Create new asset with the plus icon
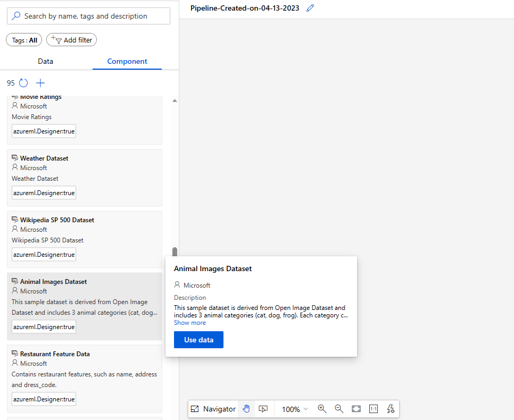This screenshot has height=420, width=514. coord(40,83)
